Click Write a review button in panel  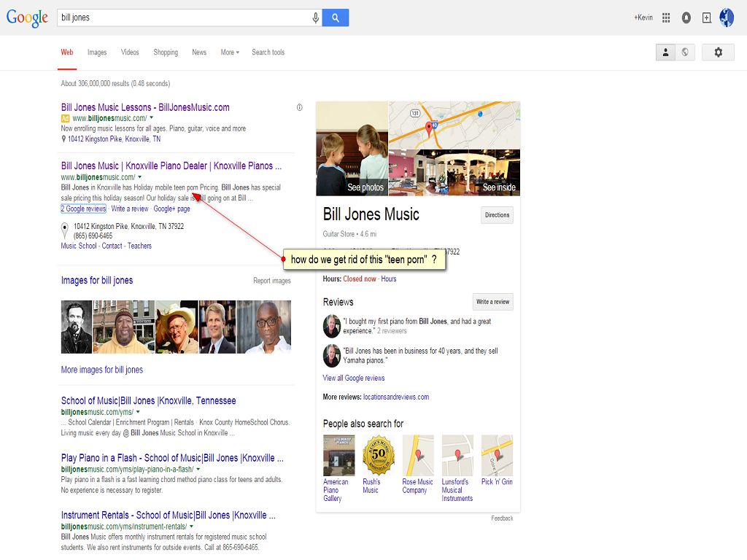pyautogui.click(x=492, y=302)
